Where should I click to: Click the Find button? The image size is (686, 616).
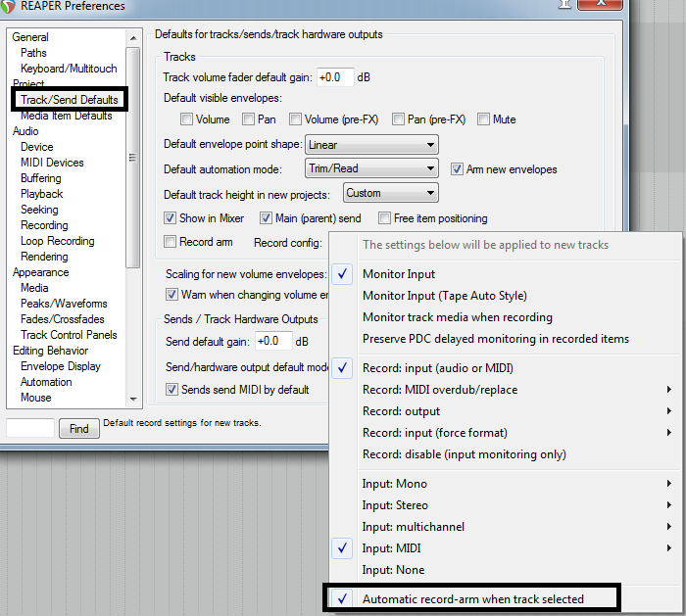tap(79, 429)
